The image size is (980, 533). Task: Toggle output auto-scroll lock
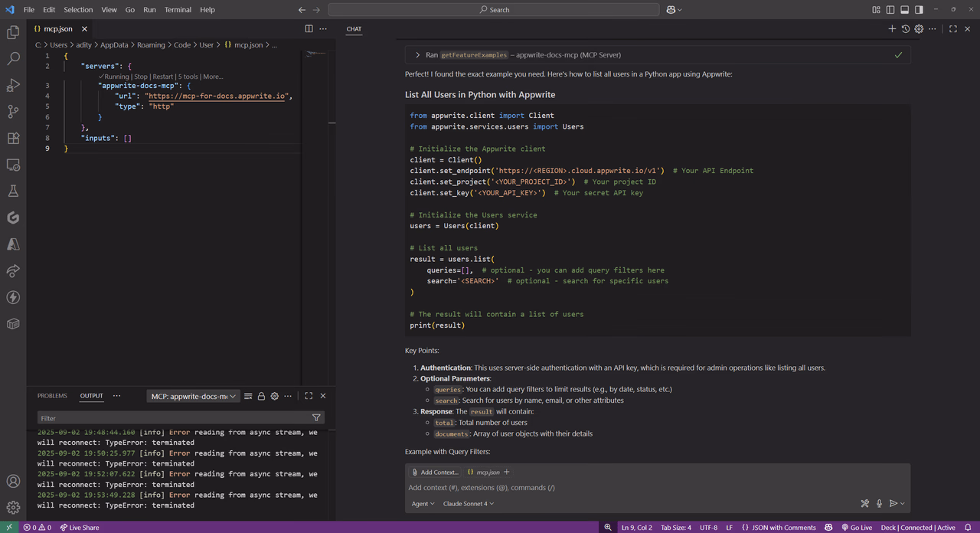[x=261, y=396]
